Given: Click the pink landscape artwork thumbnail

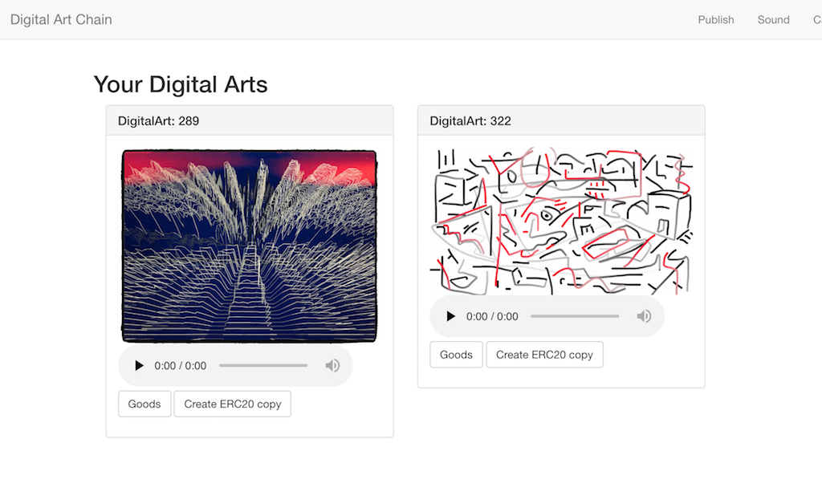Looking at the screenshot, I should (249, 246).
